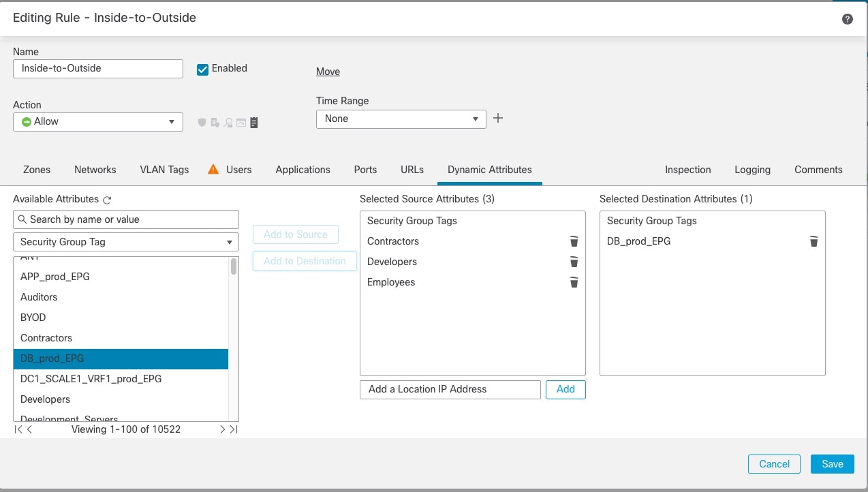
Task: Click the plus icon beside Time Range
Action: (498, 119)
